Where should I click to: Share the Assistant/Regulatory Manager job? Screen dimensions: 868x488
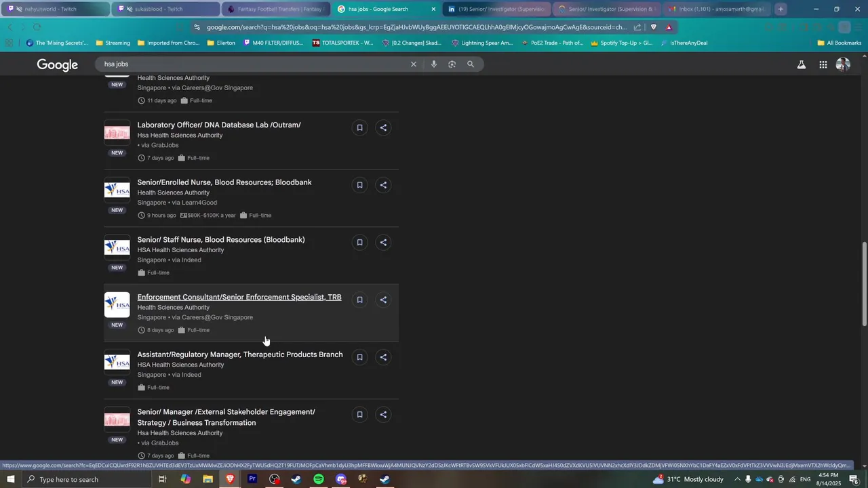[383, 357]
